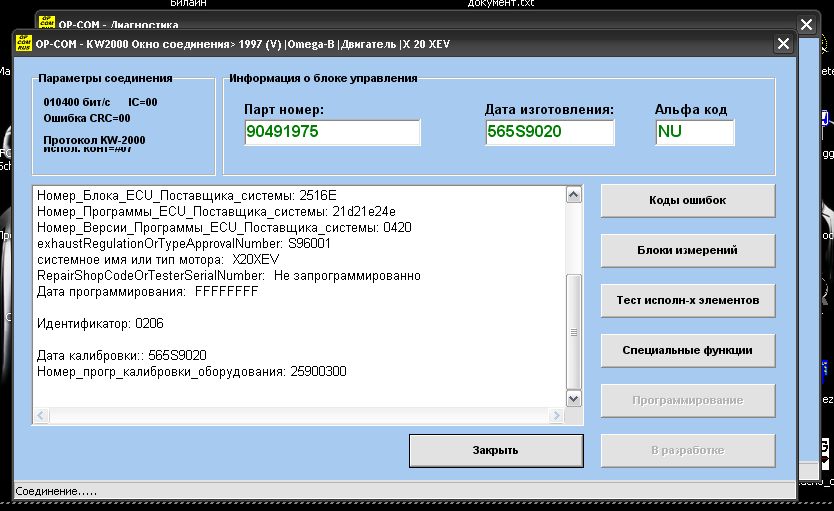The height and width of the screenshot is (511, 834).
Task: Click the Альфа код field NU
Action: click(x=695, y=132)
